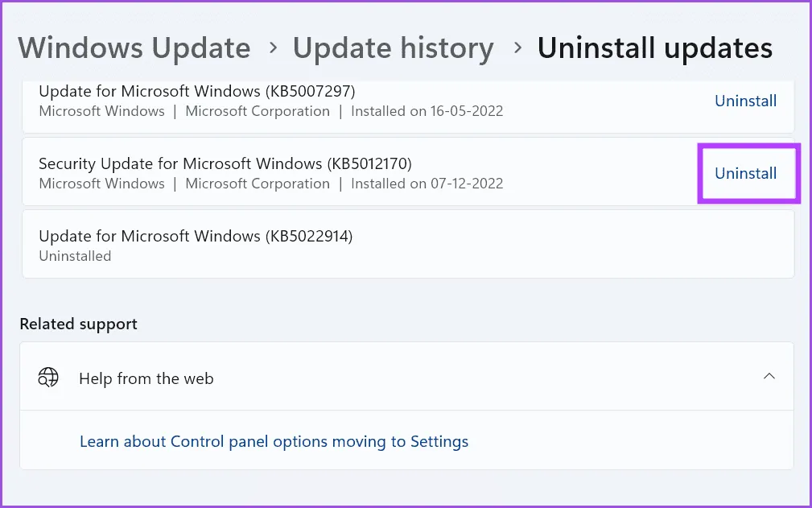Click the Installed on 07-12-2022 date
This screenshot has width=812, height=508.
point(427,184)
